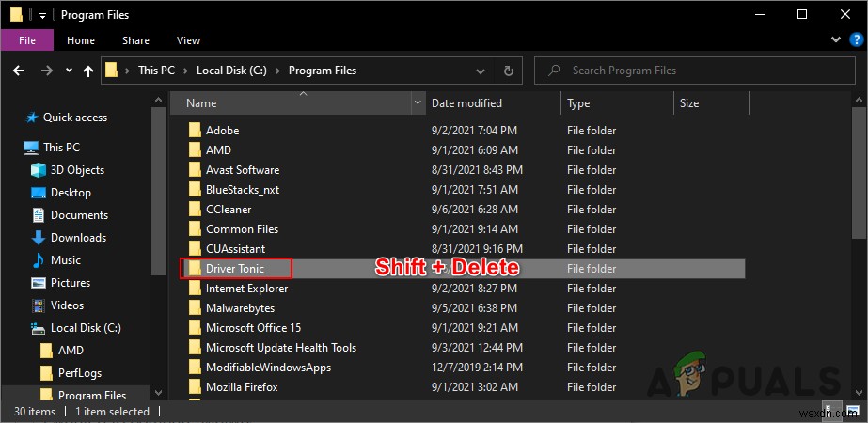868x423 pixels.
Task: Click the navigation pane scrollbar up arrow
Action: coord(158,100)
